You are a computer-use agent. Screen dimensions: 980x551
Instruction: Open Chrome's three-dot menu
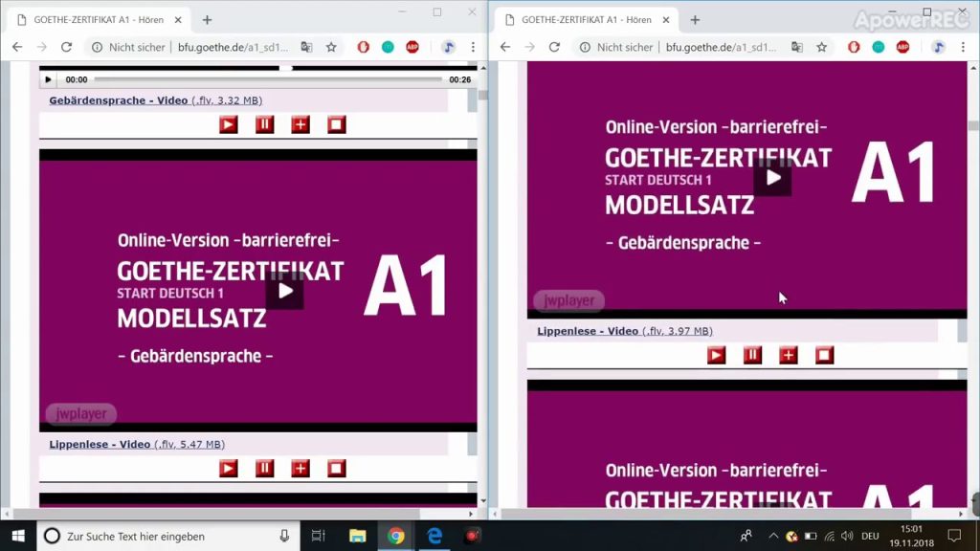tap(474, 46)
